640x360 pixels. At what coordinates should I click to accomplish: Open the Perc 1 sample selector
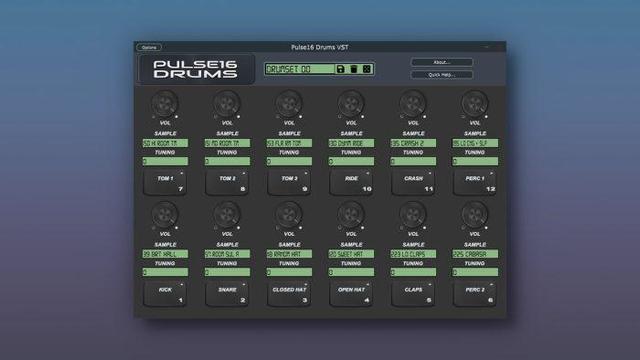[475, 143]
